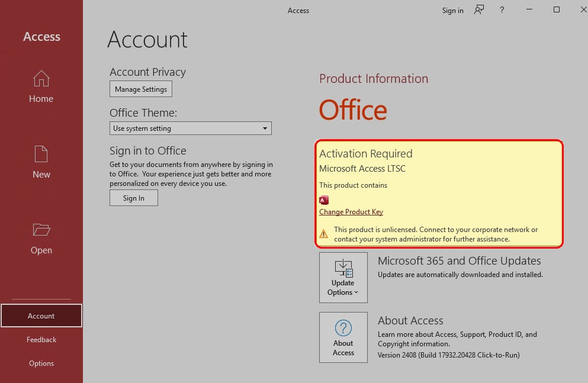The width and height of the screenshot is (588, 383).
Task: Click the Activation Required heading
Action: tap(365, 154)
